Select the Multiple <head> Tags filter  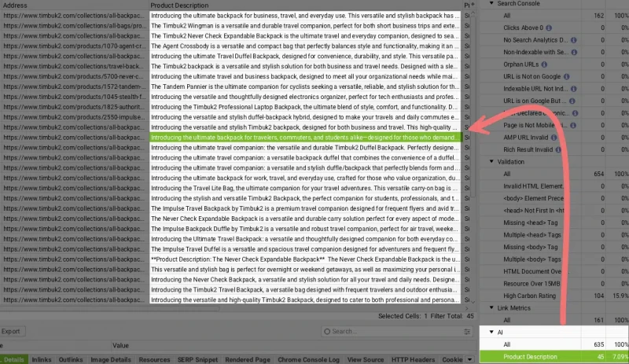pos(554,235)
